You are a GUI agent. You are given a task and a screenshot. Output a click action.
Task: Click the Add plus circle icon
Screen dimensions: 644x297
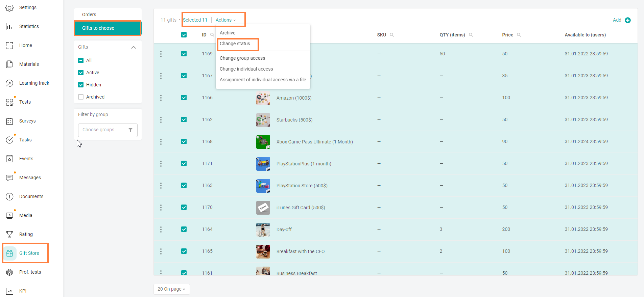(x=628, y=20)
